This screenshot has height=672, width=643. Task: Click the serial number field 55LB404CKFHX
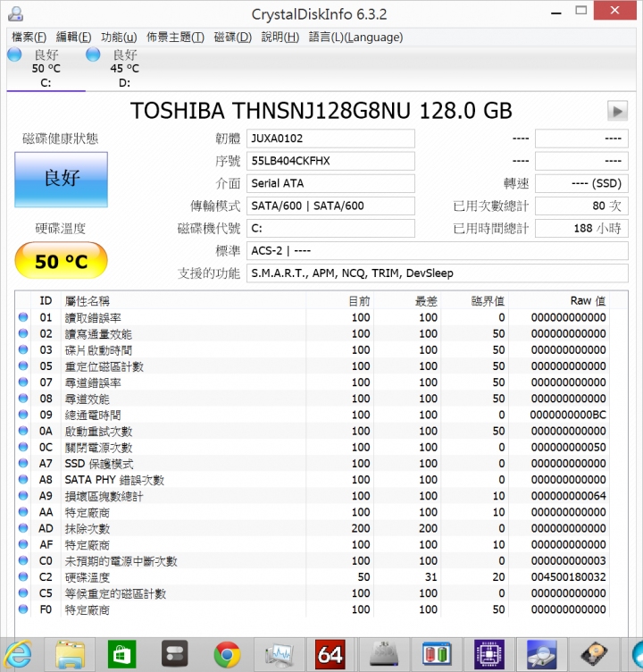330,161
